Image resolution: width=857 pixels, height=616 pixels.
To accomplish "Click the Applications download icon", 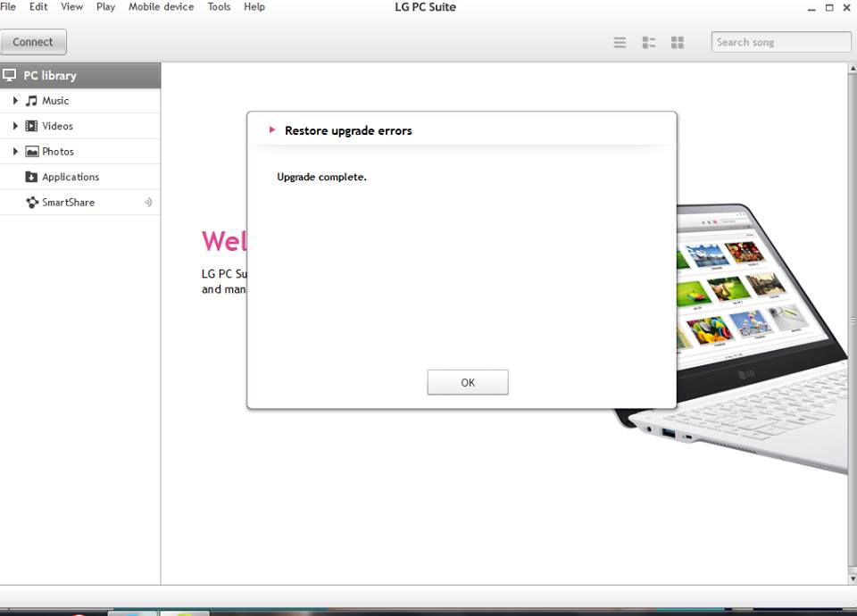I will tap(32, 177).
